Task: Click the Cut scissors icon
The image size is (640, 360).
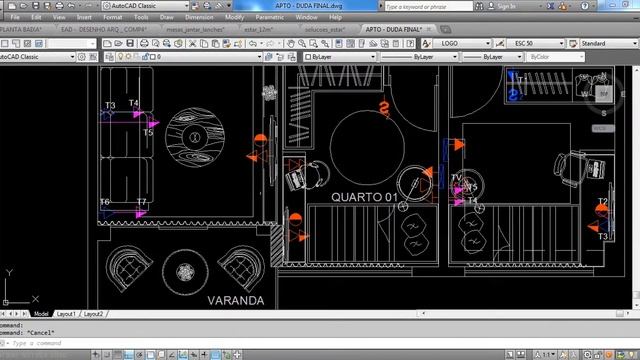Action: pyautogui.click(x=192, y=43)
